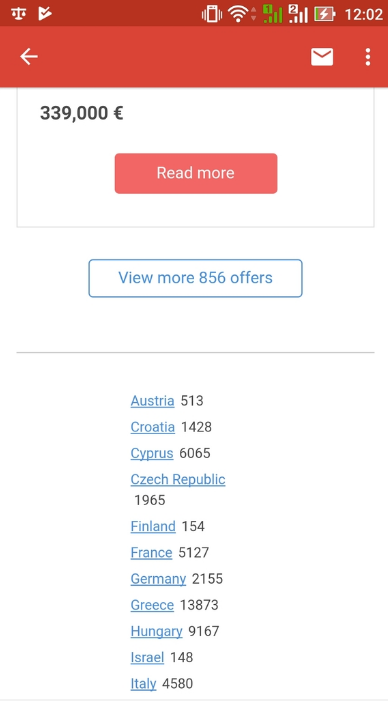Open the Greece link
Screen dimensions: 388x701
152,605
